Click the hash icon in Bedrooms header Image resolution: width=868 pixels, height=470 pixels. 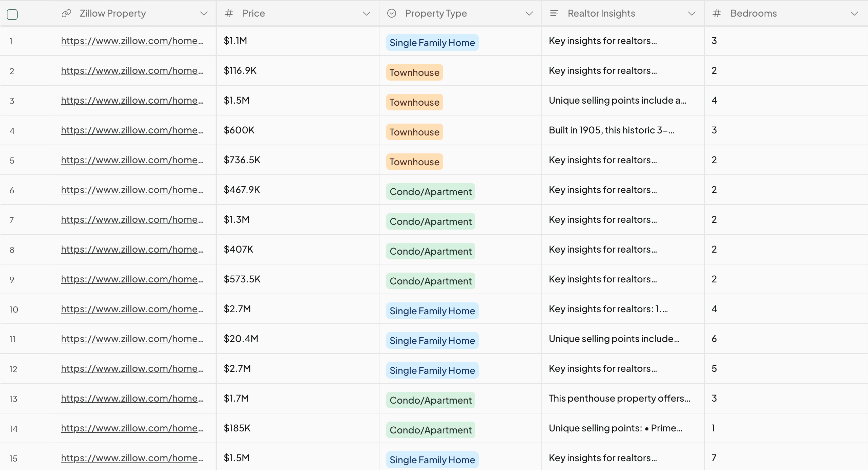pos(717,13)
